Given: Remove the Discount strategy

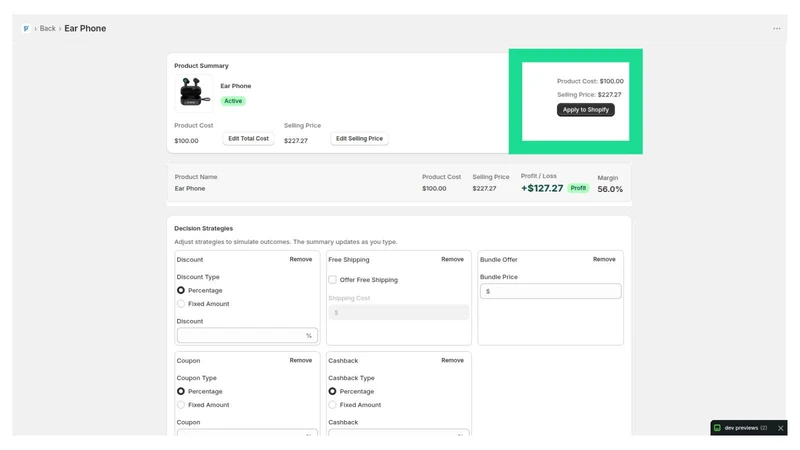Looking at the screenshot, I should tap(301, 259).
